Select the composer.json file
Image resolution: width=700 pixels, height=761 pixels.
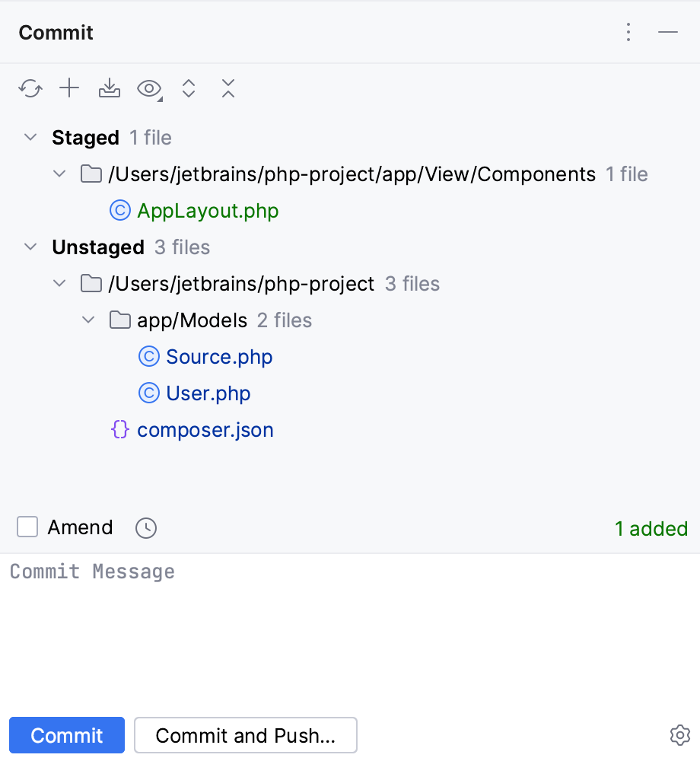[x=205, y=430]
